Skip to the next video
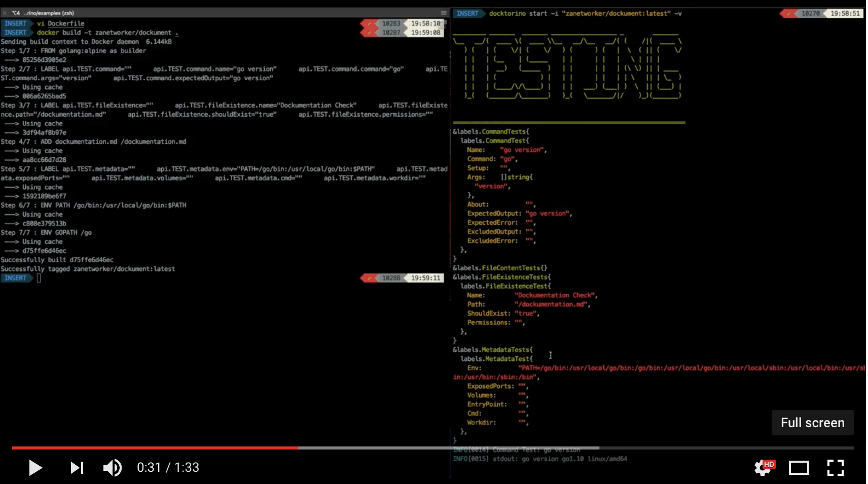Screen dimensions: 868x484 (77, 467)
